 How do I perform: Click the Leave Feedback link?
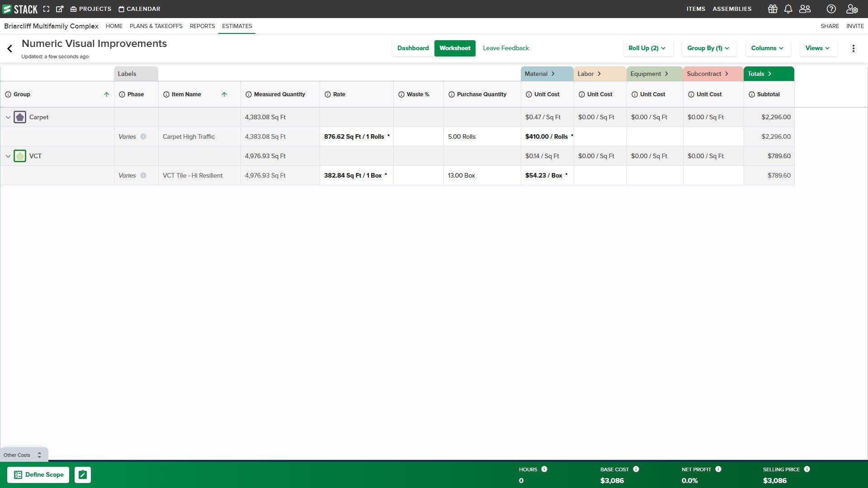[505, 48]
